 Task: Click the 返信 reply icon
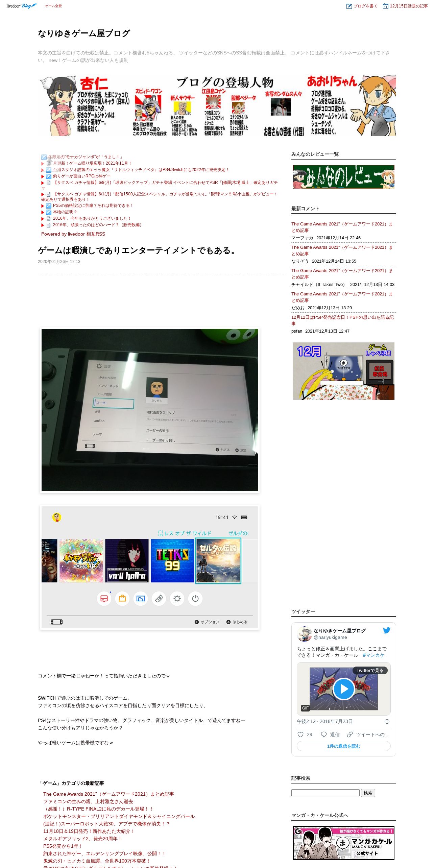[x=323, y=734]
